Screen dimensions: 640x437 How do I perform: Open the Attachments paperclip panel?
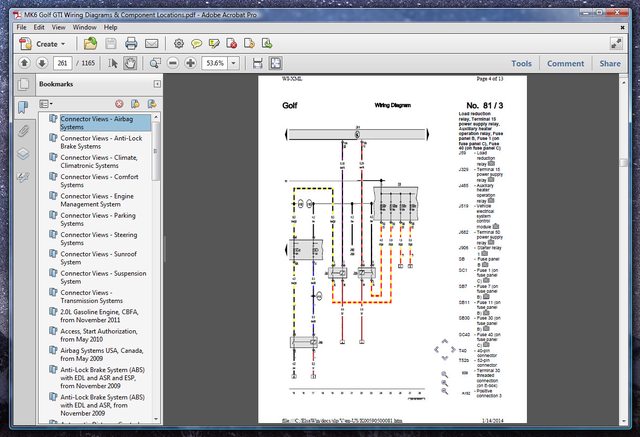click(23, 131)
